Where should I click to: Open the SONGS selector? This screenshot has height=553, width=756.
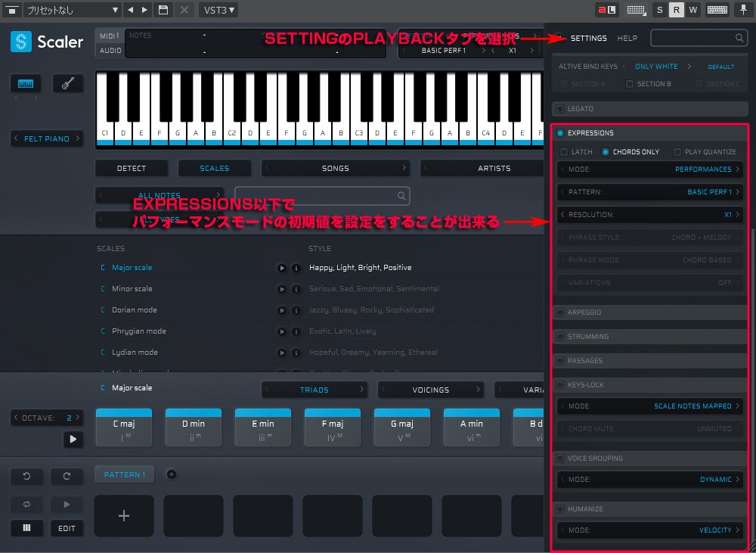(336, 169)
